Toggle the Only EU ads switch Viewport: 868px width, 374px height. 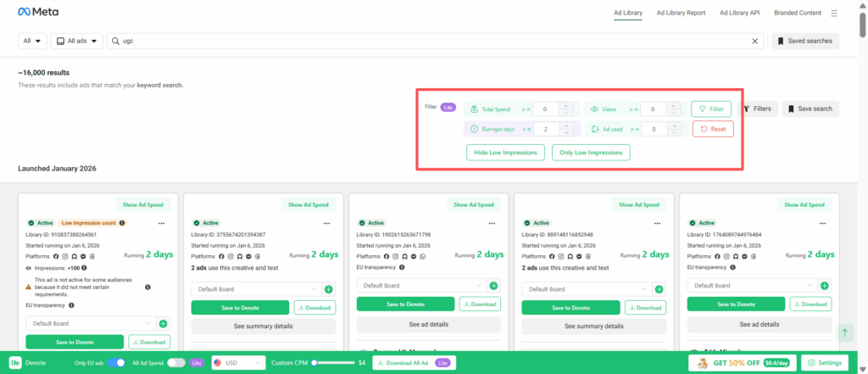[116, 362]
